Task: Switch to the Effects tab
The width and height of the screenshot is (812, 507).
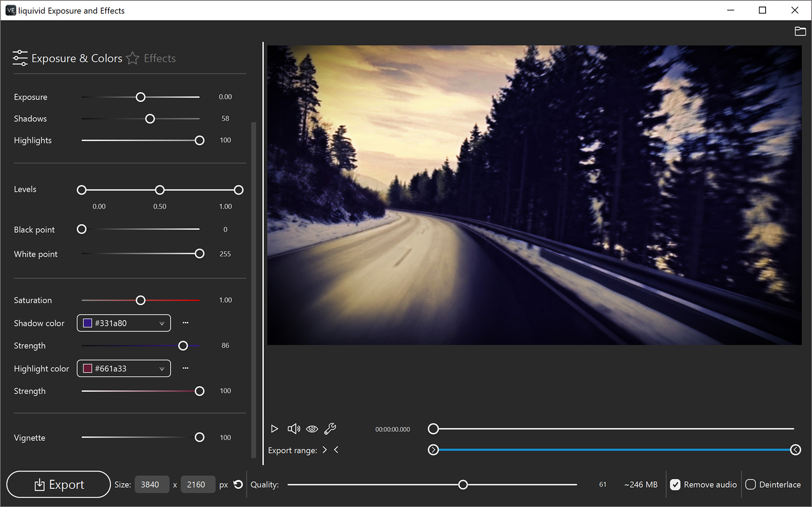Action: (x=159, y=58)
